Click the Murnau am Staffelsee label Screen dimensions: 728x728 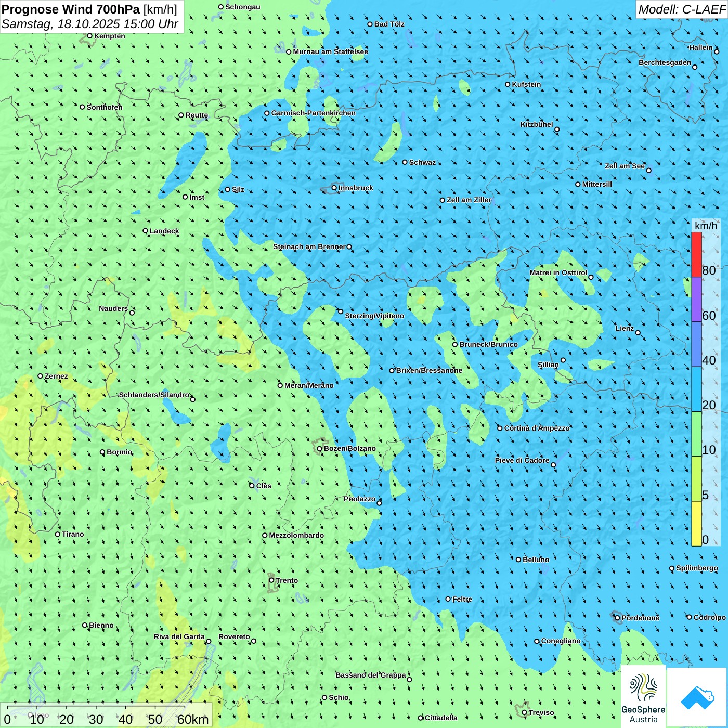tap(330, 51)
